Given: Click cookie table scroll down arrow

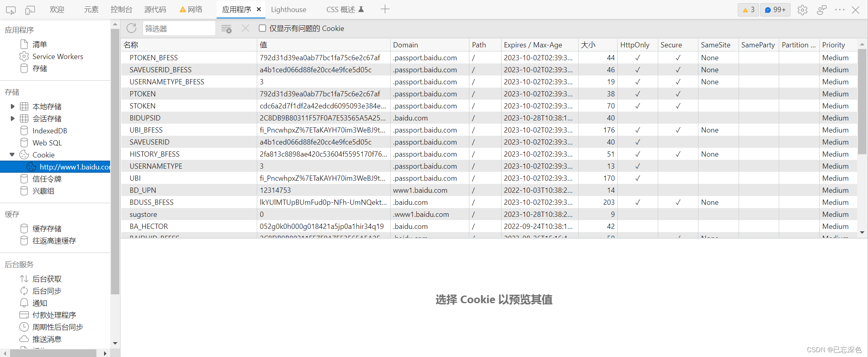Looking at the screenshot, I should click(x=862, y=233).
